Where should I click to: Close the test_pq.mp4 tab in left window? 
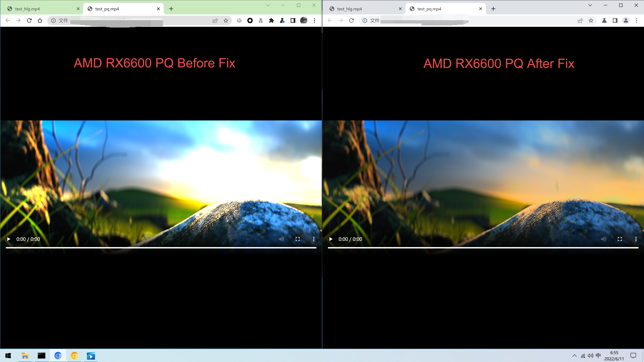click(x=158, y=9)
